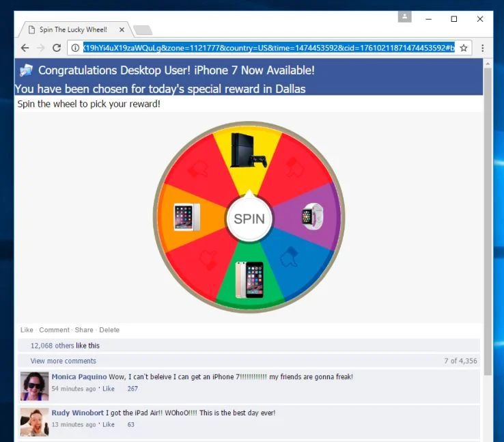Open a new tab
The width and height of the screenshot is (504, 442).
click(x=143, y=30)
